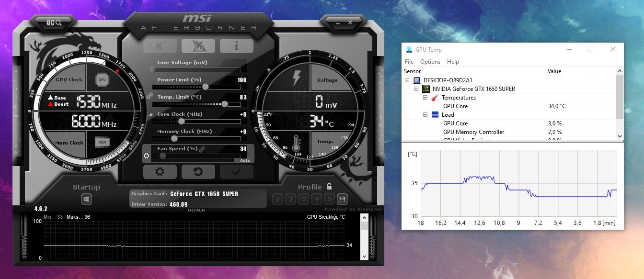The image size is (644, 279).
Task: Click the red thermometer Temperatures icon
Action: (x=435, y=98)
